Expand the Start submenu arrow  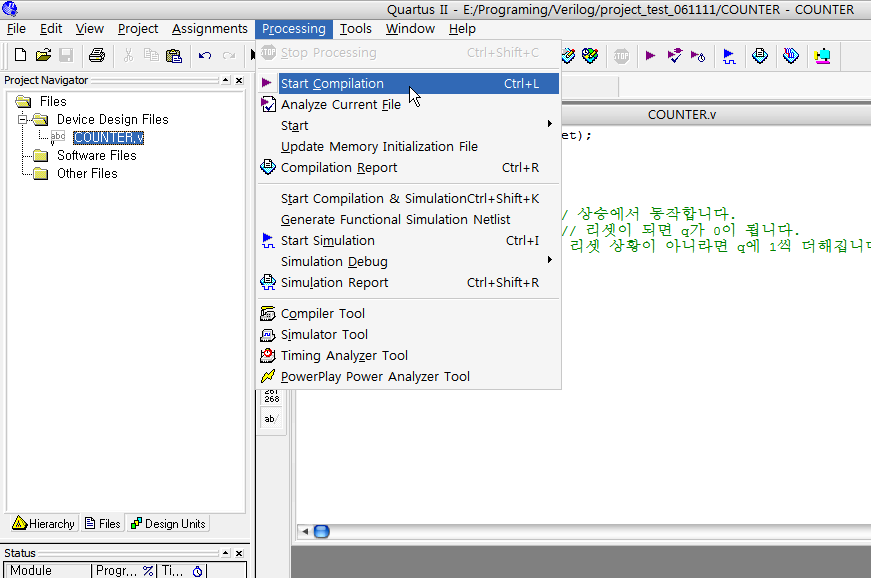point(549,124)
